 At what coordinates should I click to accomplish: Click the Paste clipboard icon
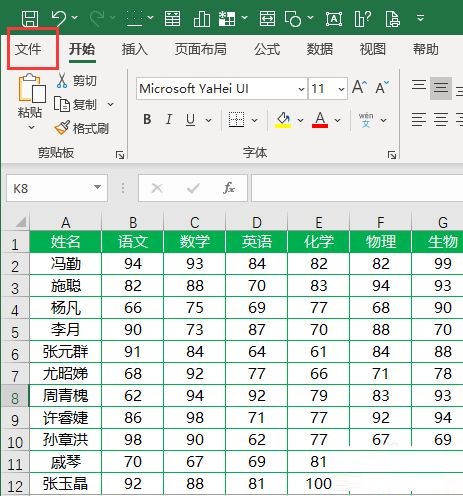31,88
